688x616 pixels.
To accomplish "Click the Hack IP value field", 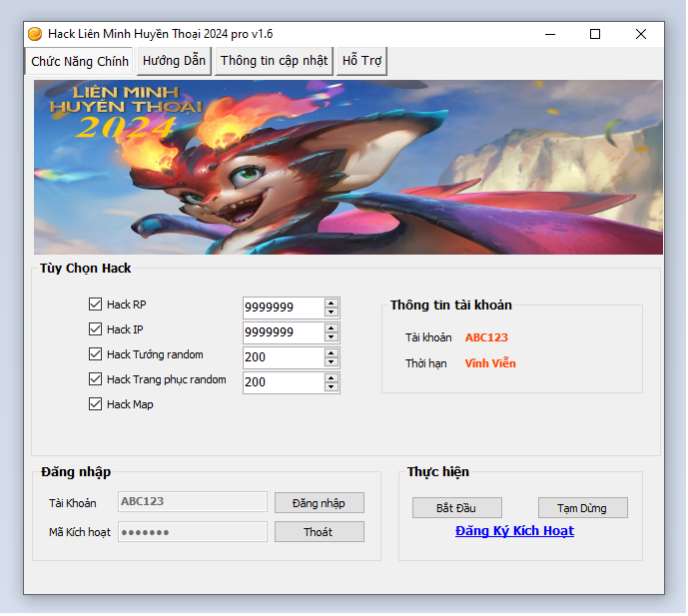I will (x=284, y=332).
